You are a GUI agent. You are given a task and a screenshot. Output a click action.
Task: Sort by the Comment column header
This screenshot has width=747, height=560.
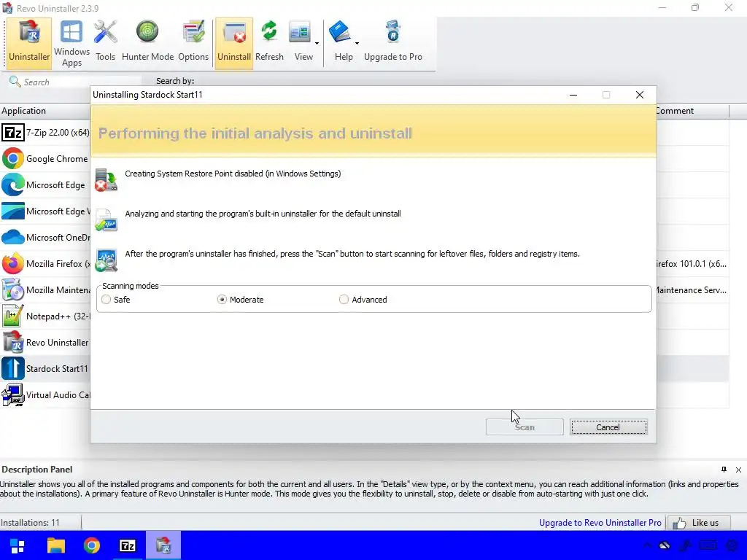(692, 111)
